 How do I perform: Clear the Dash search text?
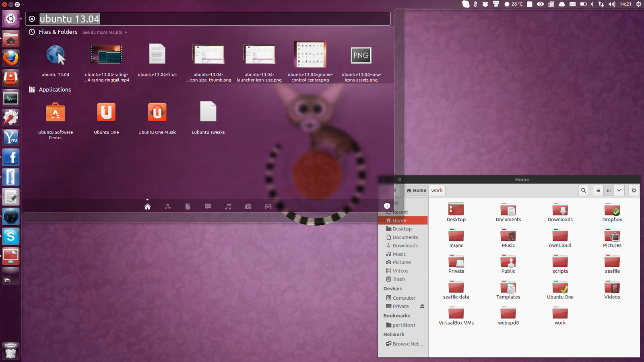point(32,19)
